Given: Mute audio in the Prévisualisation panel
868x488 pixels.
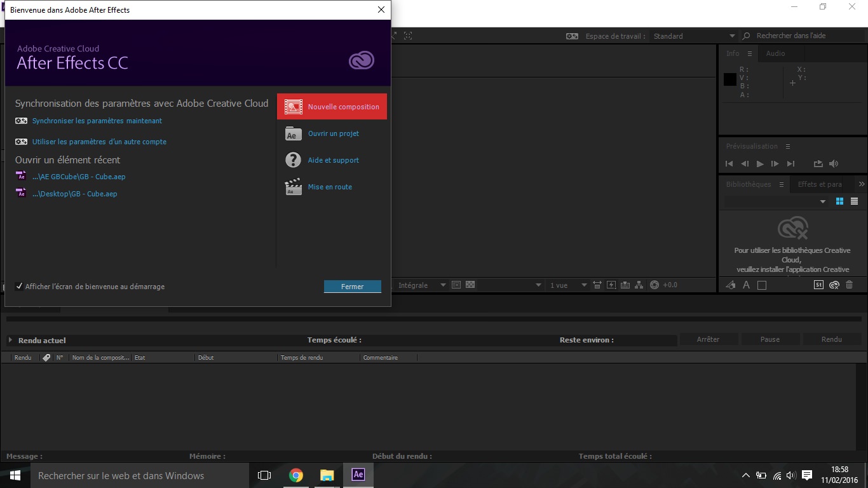Looking at the screenshot, I should [834, 164].
